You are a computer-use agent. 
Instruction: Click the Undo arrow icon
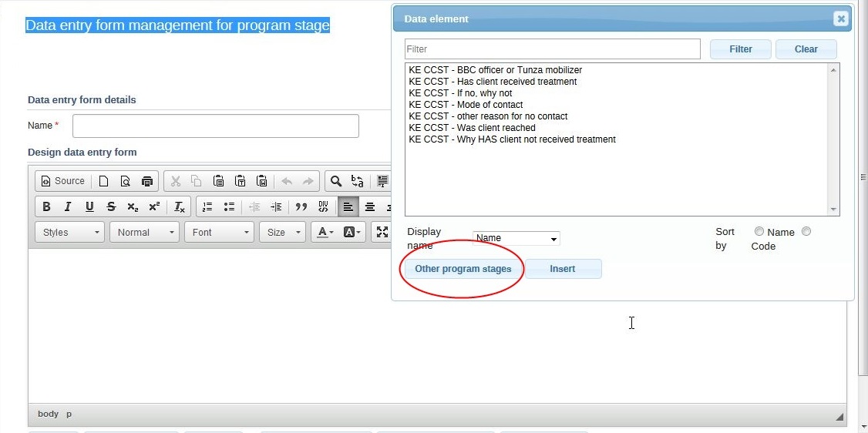pos(287,181)
